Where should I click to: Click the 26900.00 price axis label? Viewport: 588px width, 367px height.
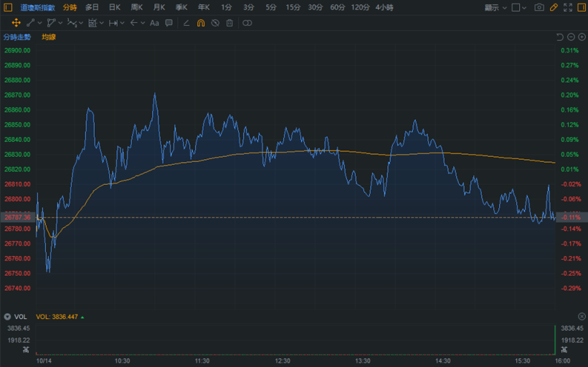pyautogui.click(x=17, y=50)
